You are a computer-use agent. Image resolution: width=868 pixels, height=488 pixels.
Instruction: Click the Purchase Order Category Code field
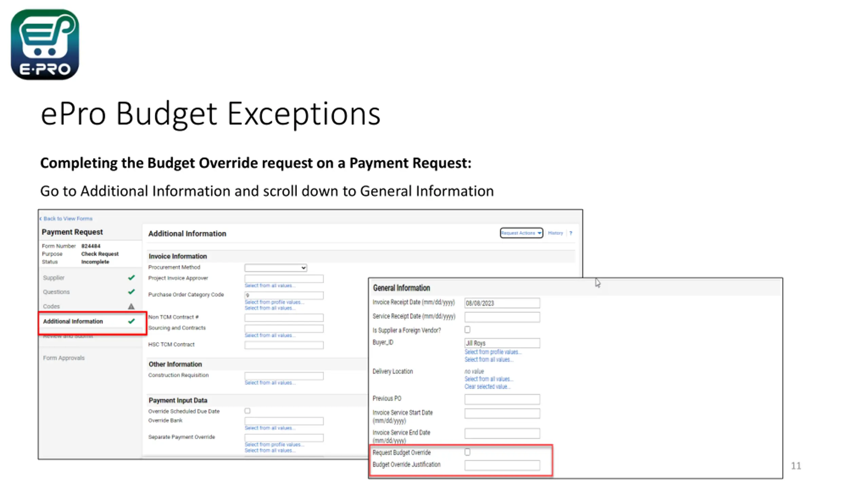tap(284, 295)
